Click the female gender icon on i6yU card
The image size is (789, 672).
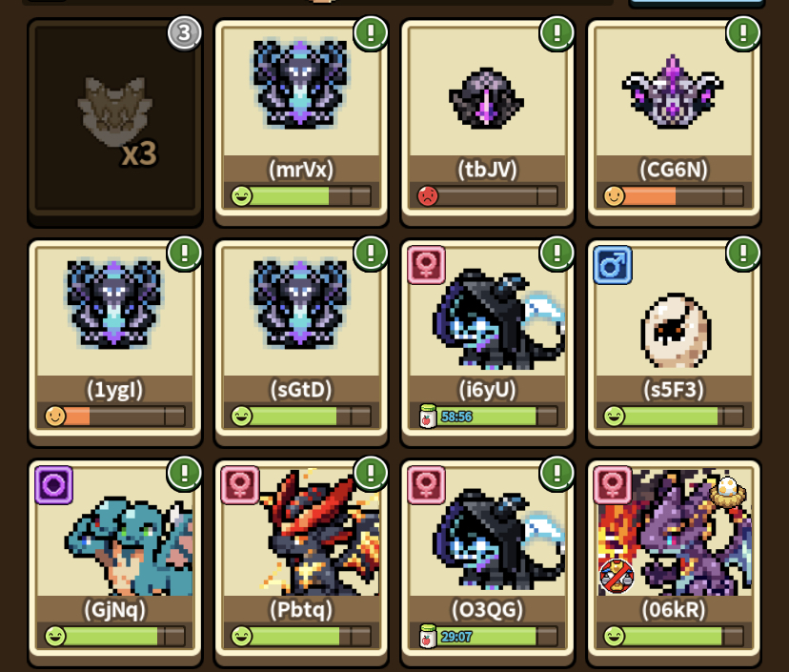click(x=426, y=265)
